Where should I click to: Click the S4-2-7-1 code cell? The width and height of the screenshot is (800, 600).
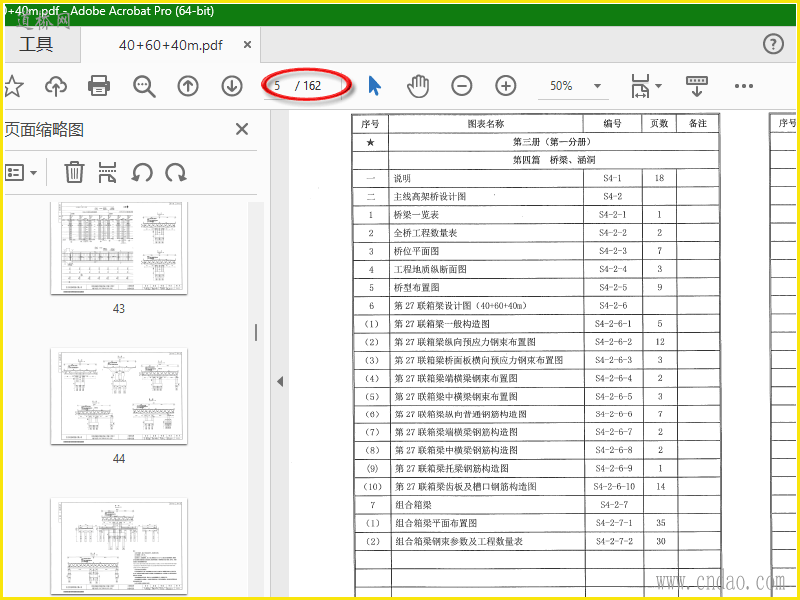point(614,523)
